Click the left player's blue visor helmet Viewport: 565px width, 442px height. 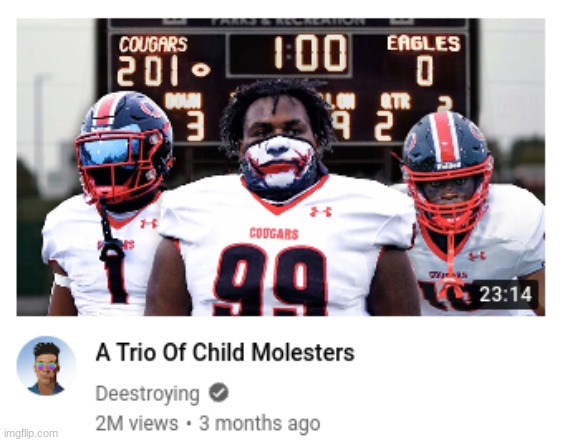[124, 144]
